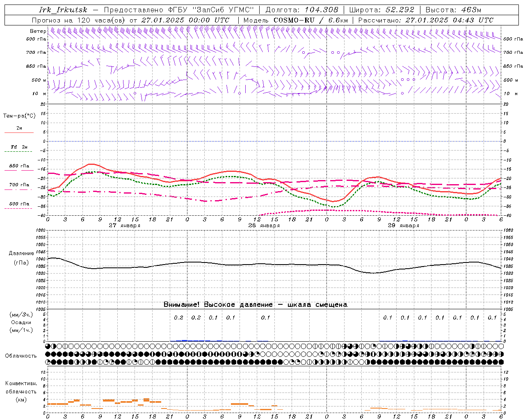Viewport: 525px width, 420px height.
Task: Click the Долгота: 104.308 field
Action: (302, 10)
